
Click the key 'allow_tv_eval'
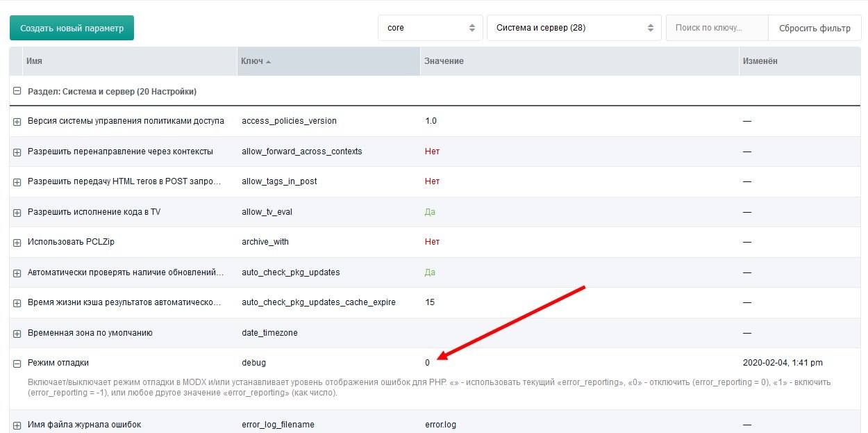pyautogui.click(x=267, y=211)
